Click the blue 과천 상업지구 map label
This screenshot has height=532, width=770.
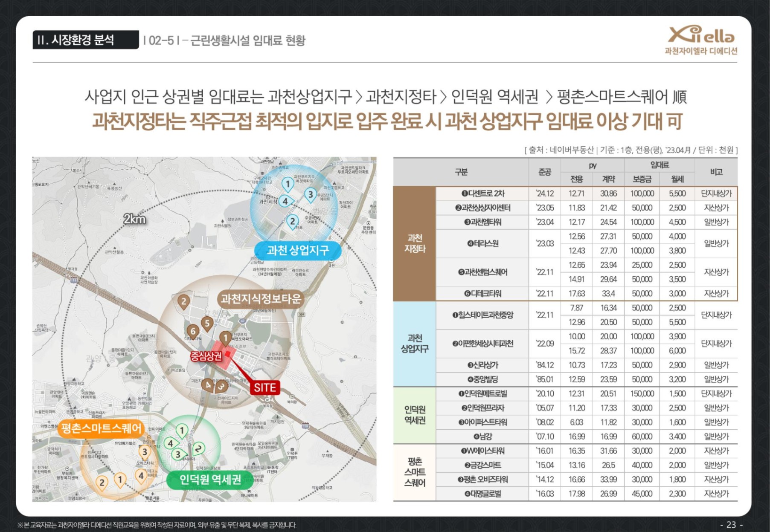point(298,250)
